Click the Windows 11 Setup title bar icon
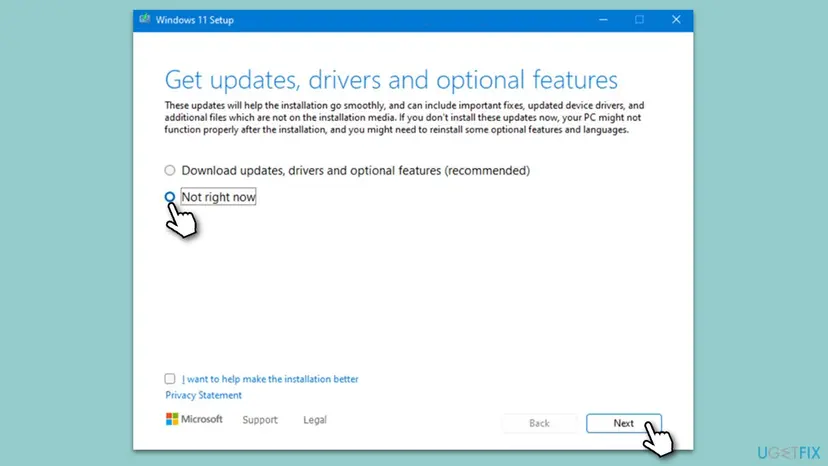 point(145,20)
